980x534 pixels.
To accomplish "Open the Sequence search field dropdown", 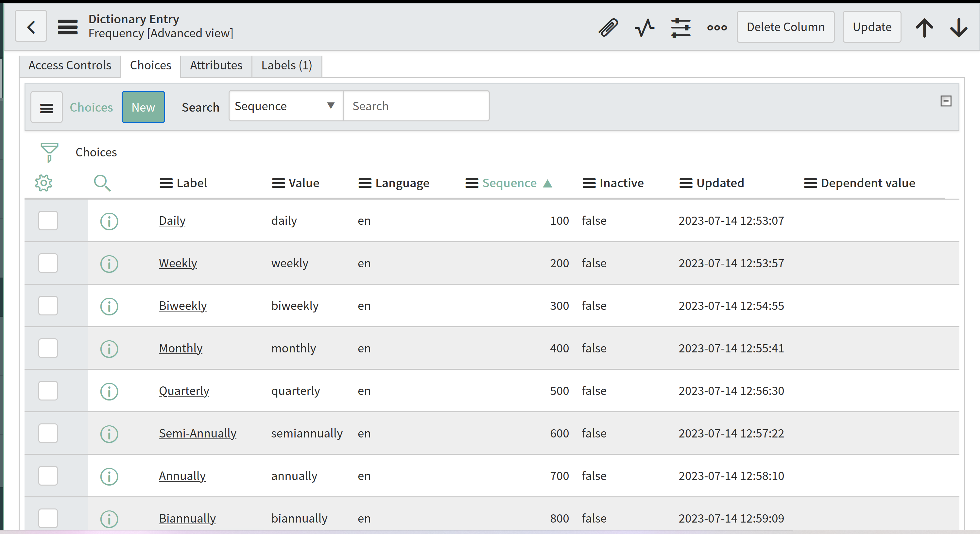I will click(285, 106).
